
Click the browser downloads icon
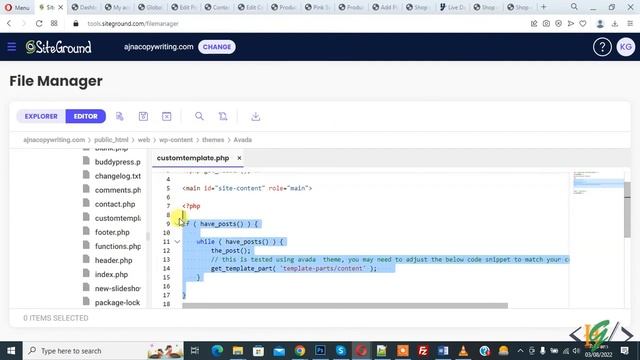pos(615,24)
